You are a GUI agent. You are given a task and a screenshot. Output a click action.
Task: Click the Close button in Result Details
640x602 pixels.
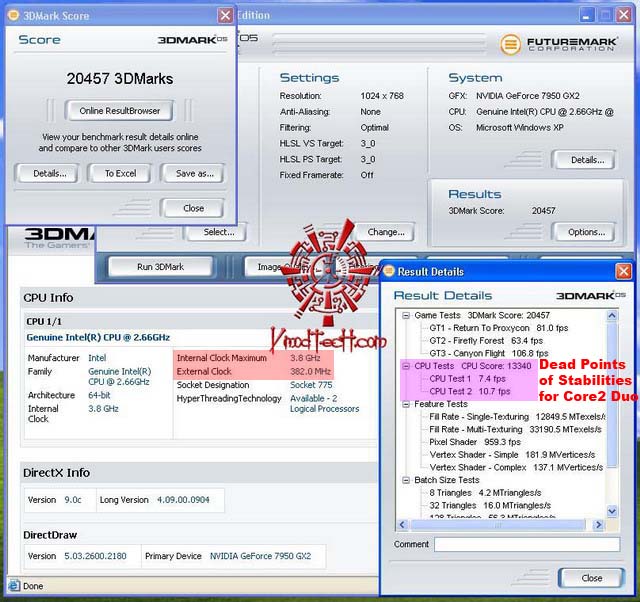pyautogui.click(x=591, y=578)
